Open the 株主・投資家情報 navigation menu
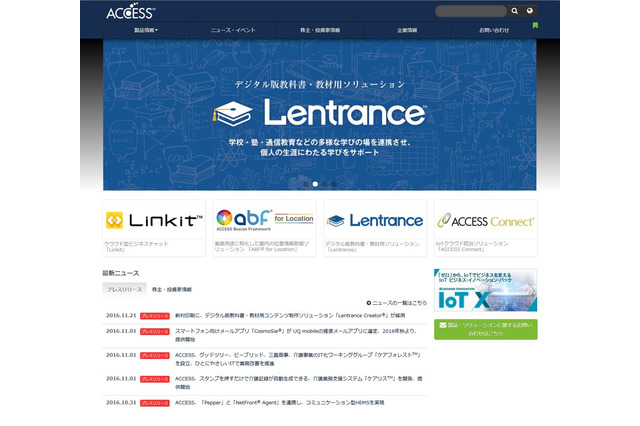 point(320,30)
